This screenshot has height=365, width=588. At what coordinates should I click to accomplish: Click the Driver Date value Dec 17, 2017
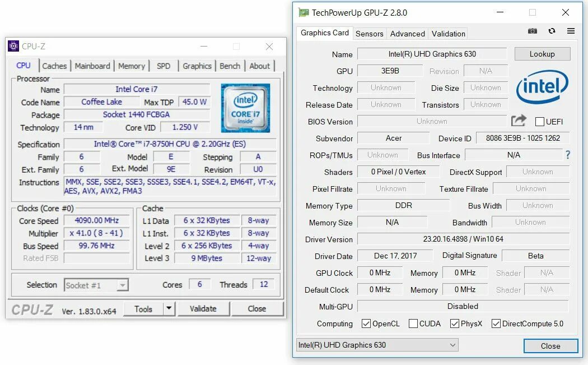click(395, 256)
